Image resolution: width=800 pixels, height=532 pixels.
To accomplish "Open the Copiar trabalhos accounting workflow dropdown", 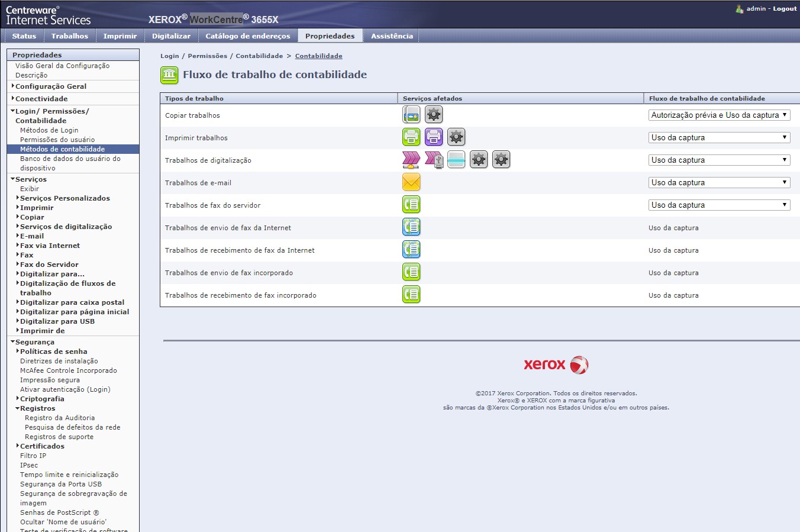I will (719, 115).
